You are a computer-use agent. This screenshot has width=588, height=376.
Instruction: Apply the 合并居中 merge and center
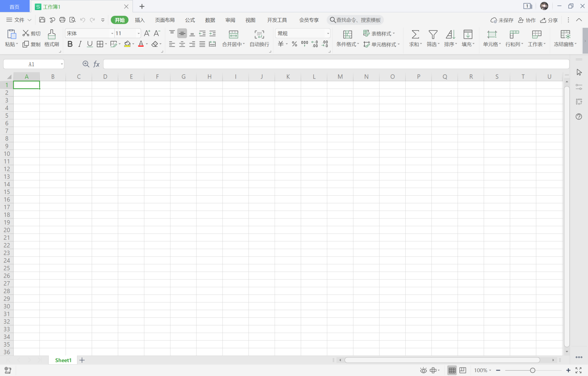click(233, 38)
